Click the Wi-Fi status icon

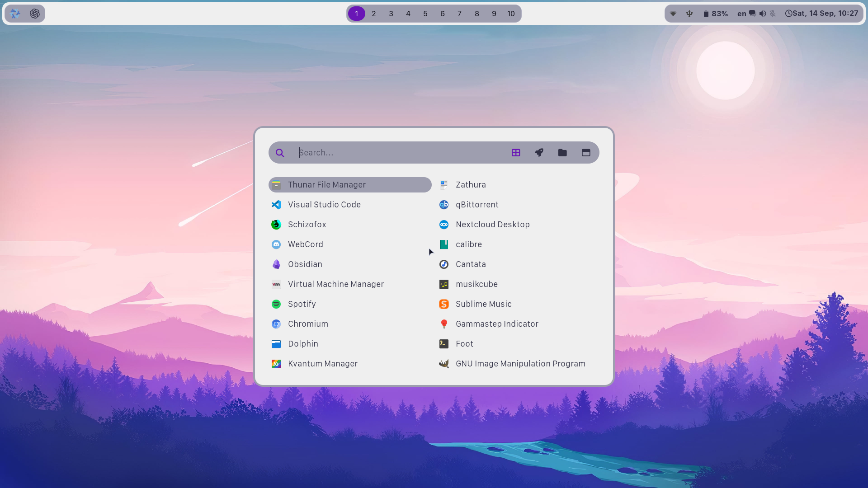coord(673,14)
